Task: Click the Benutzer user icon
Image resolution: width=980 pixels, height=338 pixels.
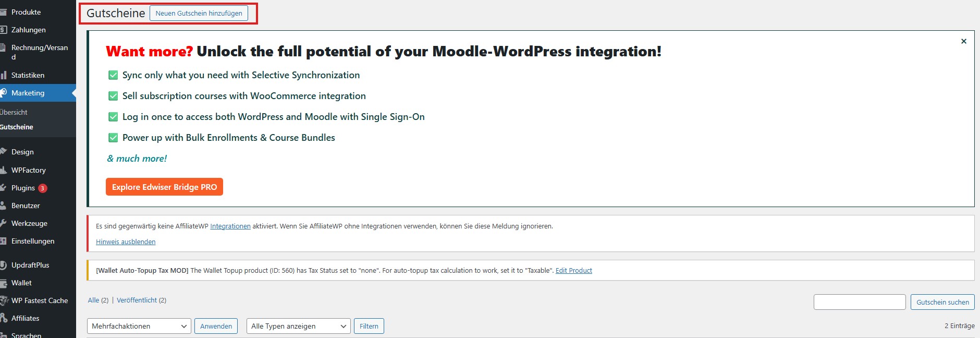Action: point(3,206)
